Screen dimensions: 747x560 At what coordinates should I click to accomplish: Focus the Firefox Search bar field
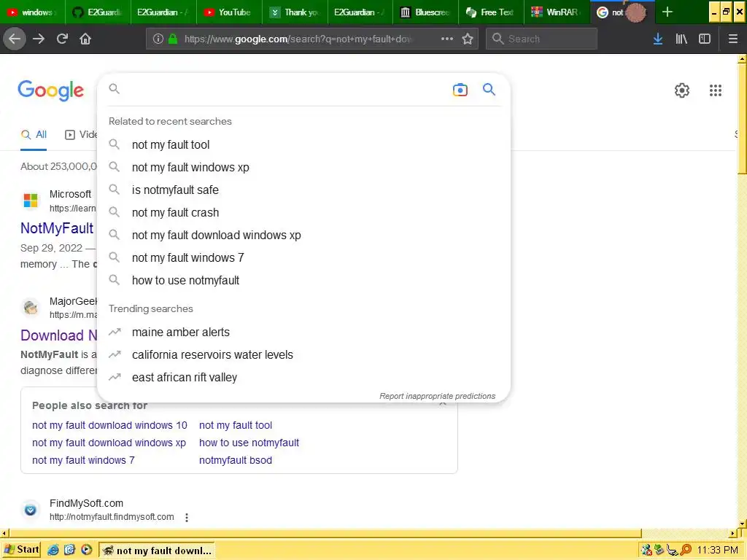point(541,39)
